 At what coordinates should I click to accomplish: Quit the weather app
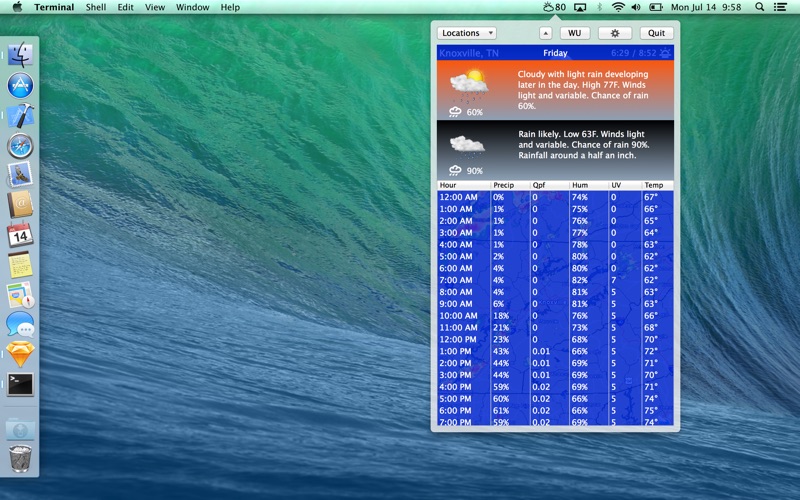click(x=656, y=33)
